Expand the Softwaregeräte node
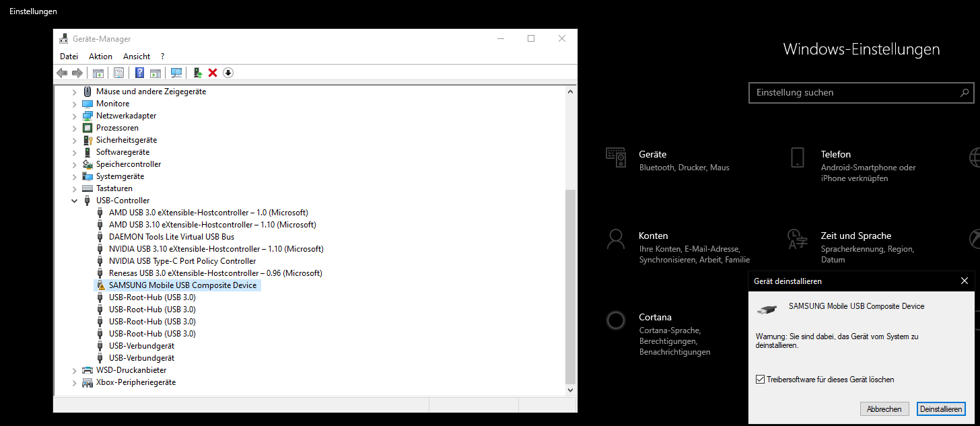 (75, 152)
